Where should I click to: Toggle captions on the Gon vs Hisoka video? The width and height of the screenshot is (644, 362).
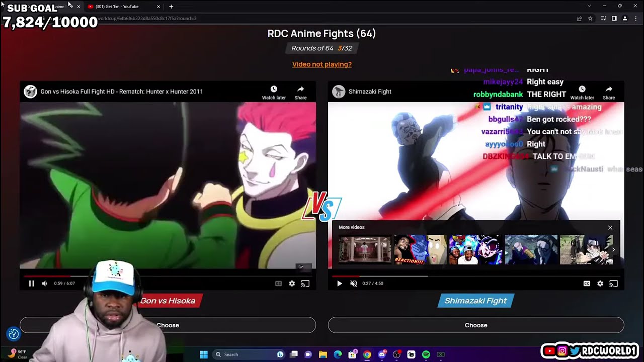click(x=278, y=284)
